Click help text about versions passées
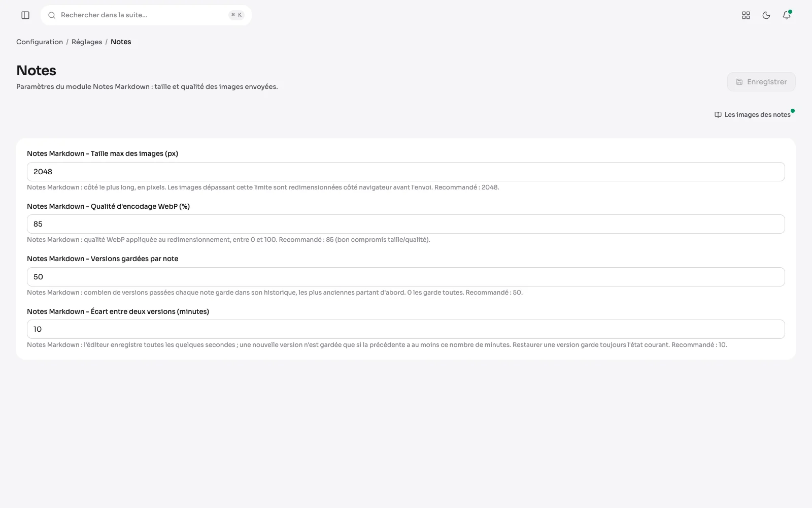The width and height of the screenshot is (812, 508). pos(275,293)
